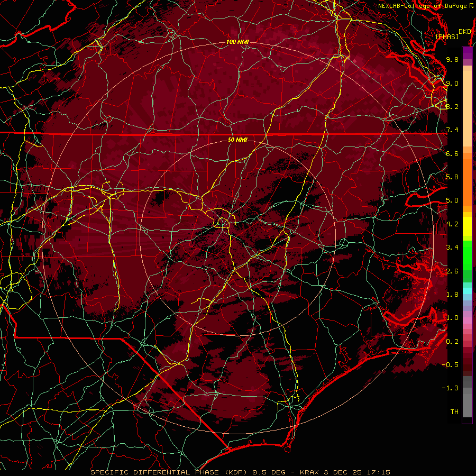476x476 pixels.
Task: Click the 1.0 value on the scale
Action: pyautogui.click(x=452, y=318)
